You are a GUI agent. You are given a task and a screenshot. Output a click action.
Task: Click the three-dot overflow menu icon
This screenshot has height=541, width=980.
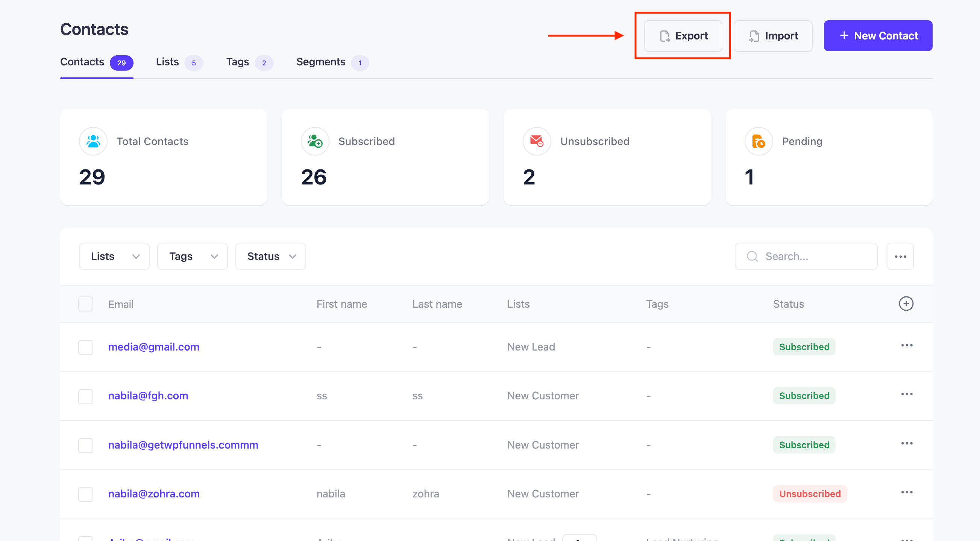pos(900,257)
